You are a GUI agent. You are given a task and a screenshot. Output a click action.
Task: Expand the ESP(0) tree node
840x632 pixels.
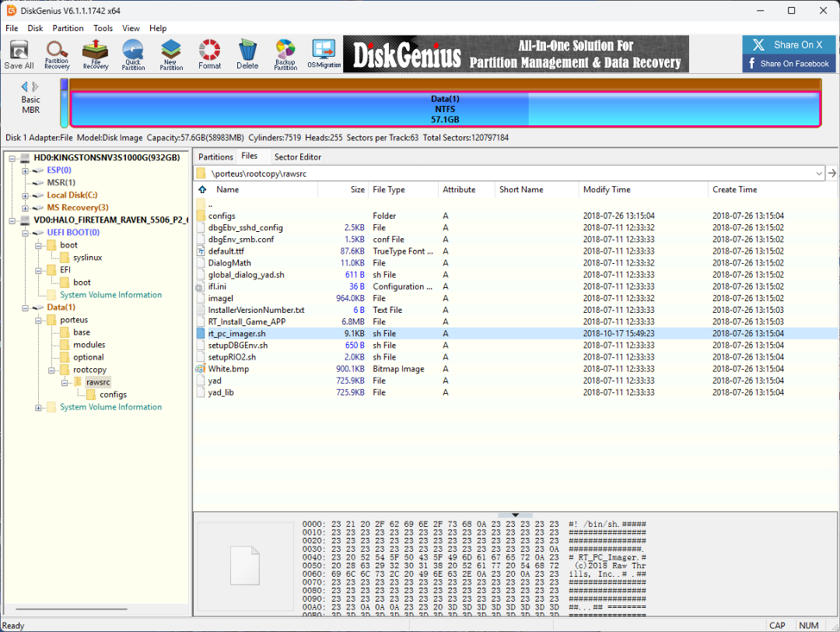26,170
